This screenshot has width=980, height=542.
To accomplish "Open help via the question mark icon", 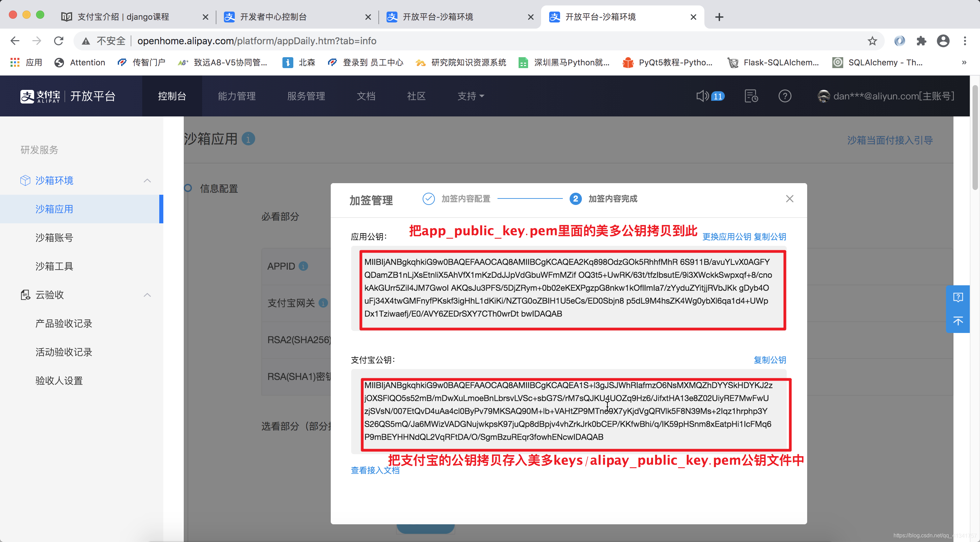I will tap(785, 96).
